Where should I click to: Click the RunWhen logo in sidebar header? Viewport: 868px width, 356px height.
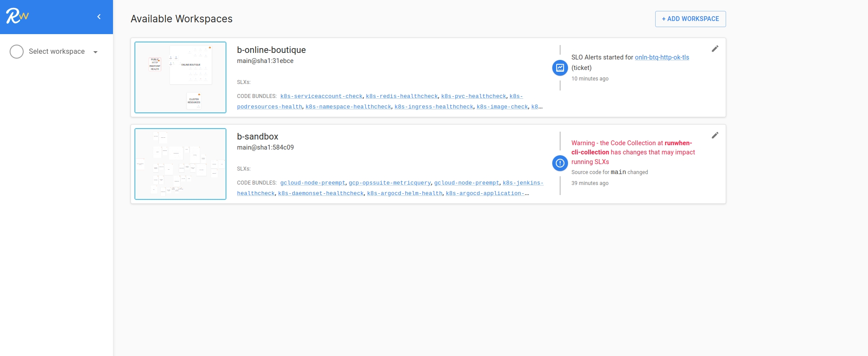click(17, 16)
